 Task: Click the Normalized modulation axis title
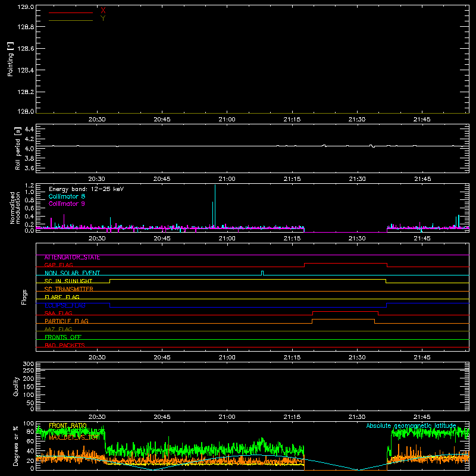click(15, 208)
